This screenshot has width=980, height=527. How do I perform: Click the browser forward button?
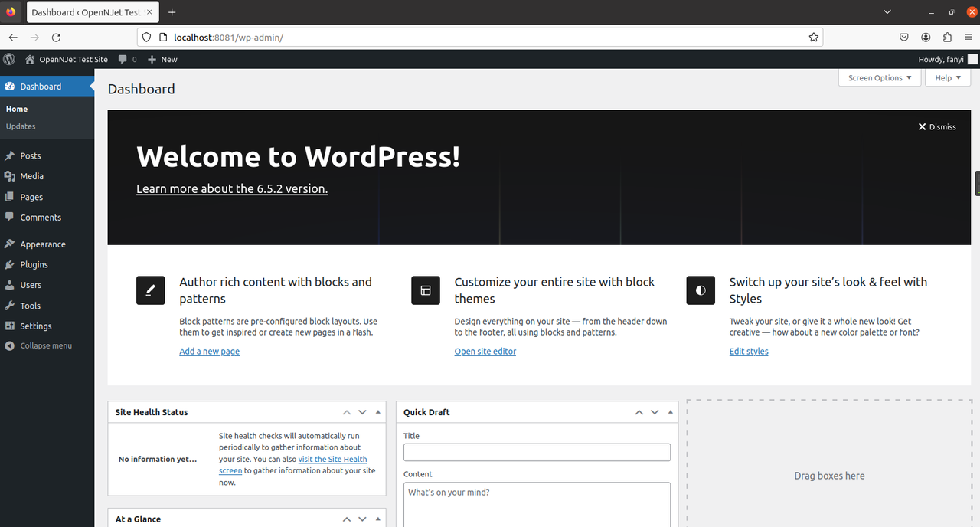pyautogui.click(x=34, y=37)
